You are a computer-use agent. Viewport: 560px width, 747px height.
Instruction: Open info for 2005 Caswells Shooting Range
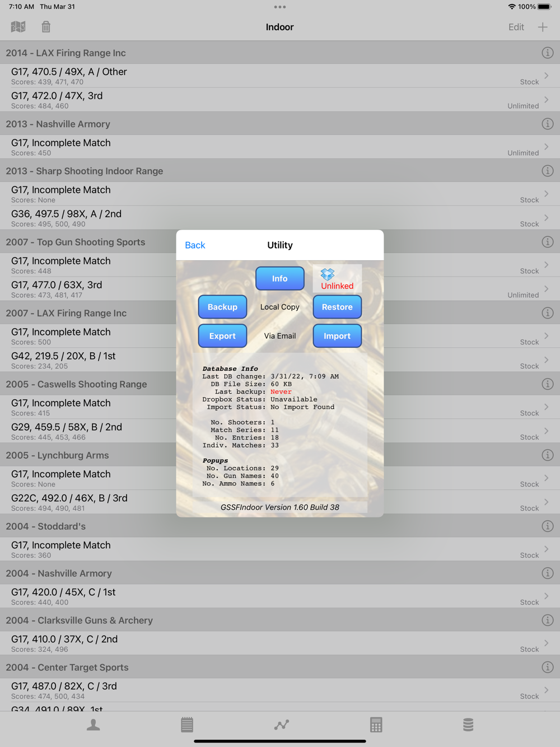point(548,384)
